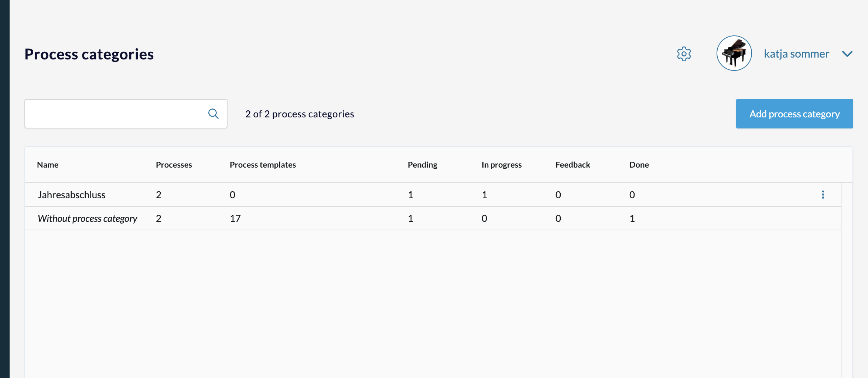This screenshot has height=378, width=868.
Task: Sort by the Pending column header
Action: (422, 165)
